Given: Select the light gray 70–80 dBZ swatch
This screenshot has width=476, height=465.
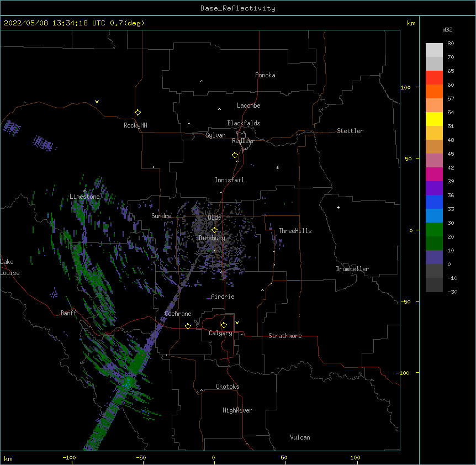Looking at the screenshot, I should tap(434, 50).
